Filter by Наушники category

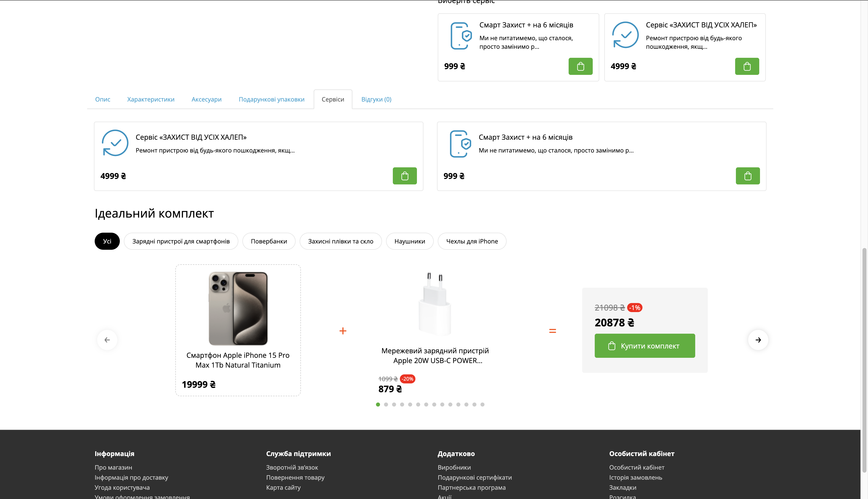click(x=409, y=241)
